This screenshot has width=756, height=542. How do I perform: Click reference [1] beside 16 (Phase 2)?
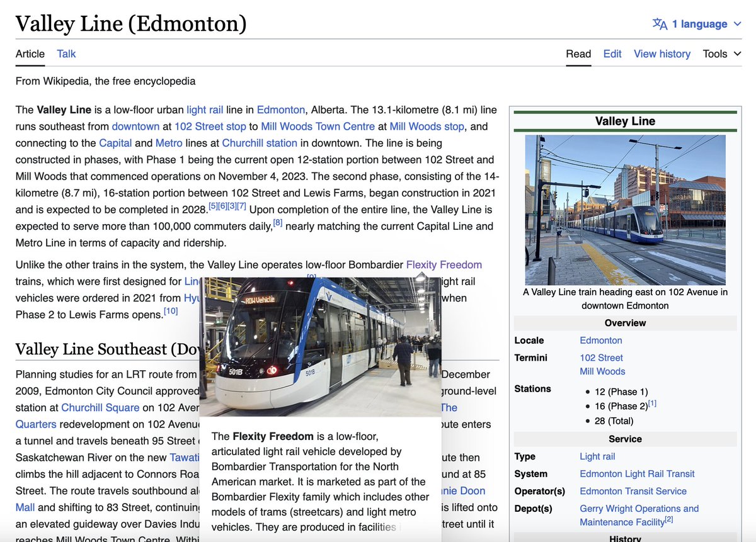(x=652, y=403)
